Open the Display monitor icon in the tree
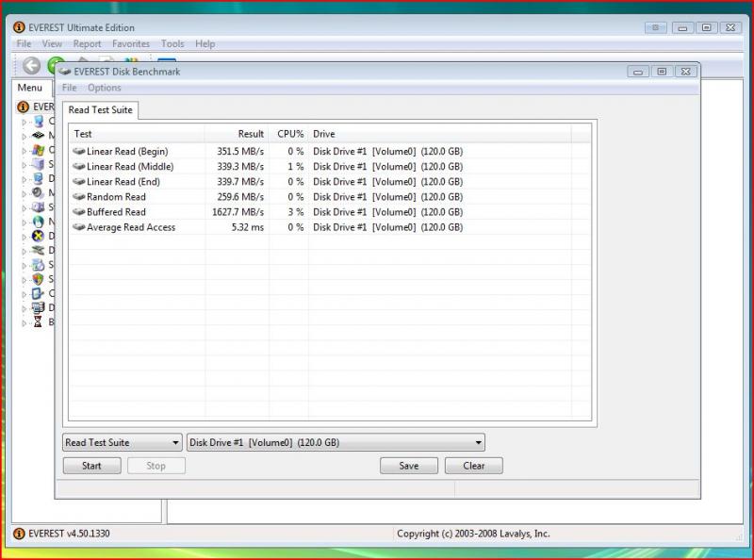Viewport: 754px width, 560px height. pyautogui.click(x=39, y=178)
